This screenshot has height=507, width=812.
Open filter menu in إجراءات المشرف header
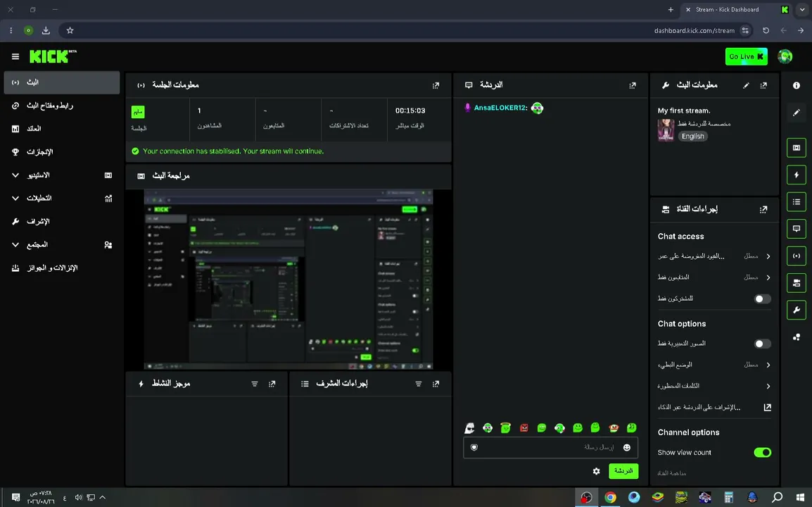coord(419,384)
